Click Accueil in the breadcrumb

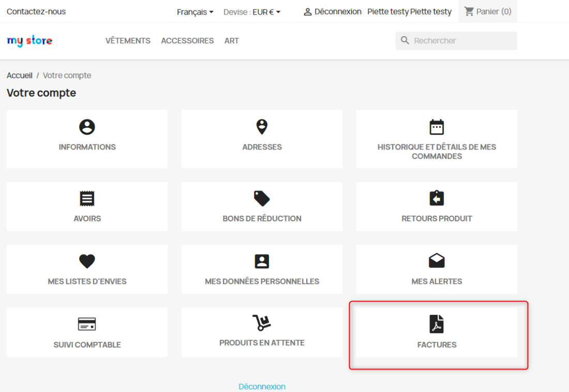[x=20, y=76]
